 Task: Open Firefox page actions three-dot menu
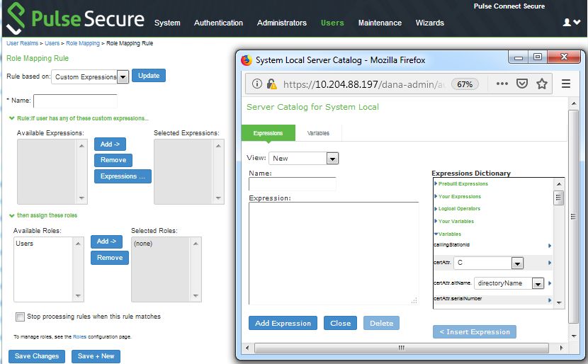coord(502,84)
